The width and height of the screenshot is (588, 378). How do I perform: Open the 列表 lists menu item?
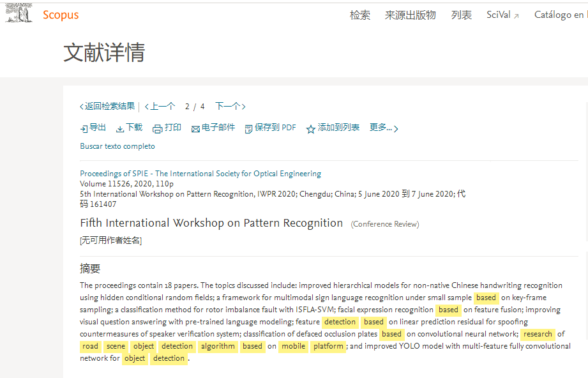pos(462,15)
